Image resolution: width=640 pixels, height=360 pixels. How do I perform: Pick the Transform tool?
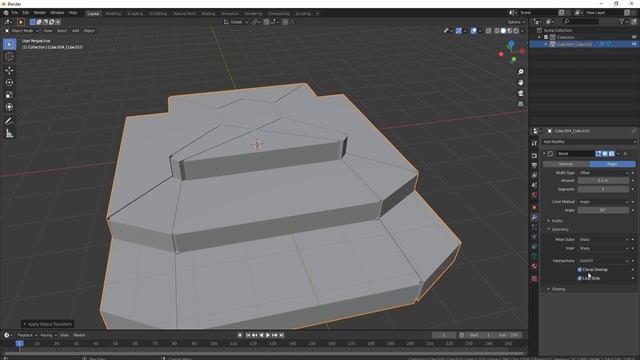click(x=9, y=107)
